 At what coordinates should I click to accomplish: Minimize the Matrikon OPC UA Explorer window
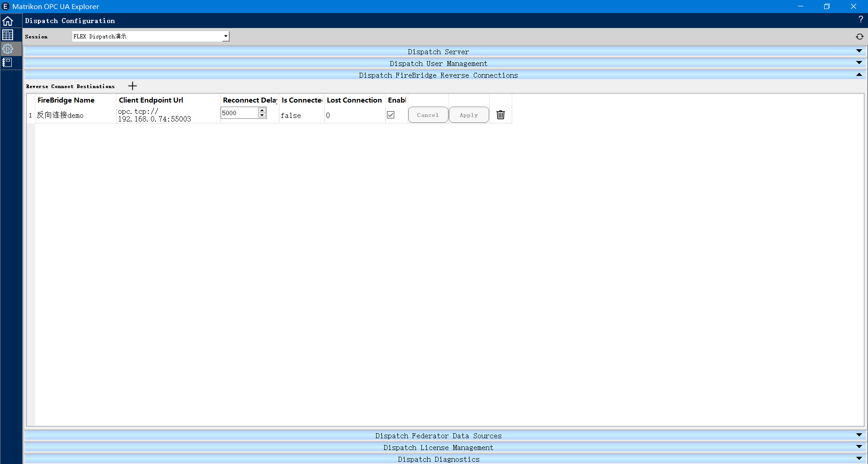tap(801, 6)
